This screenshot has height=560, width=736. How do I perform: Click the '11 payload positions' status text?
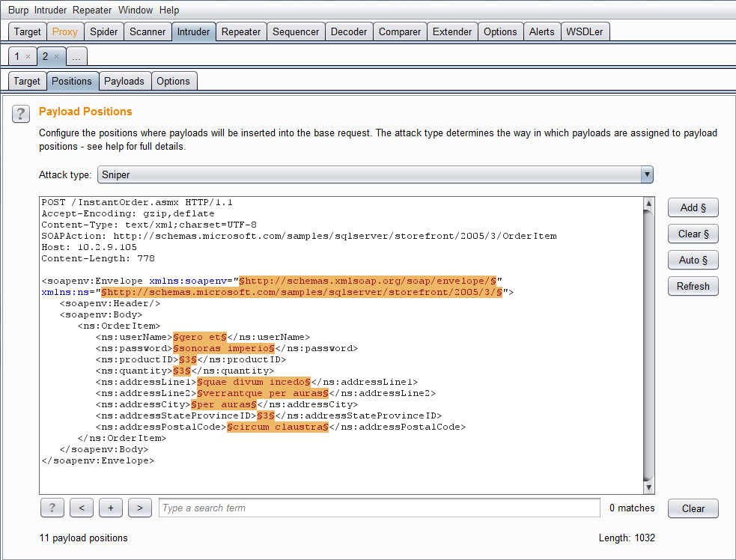[84, 538]
